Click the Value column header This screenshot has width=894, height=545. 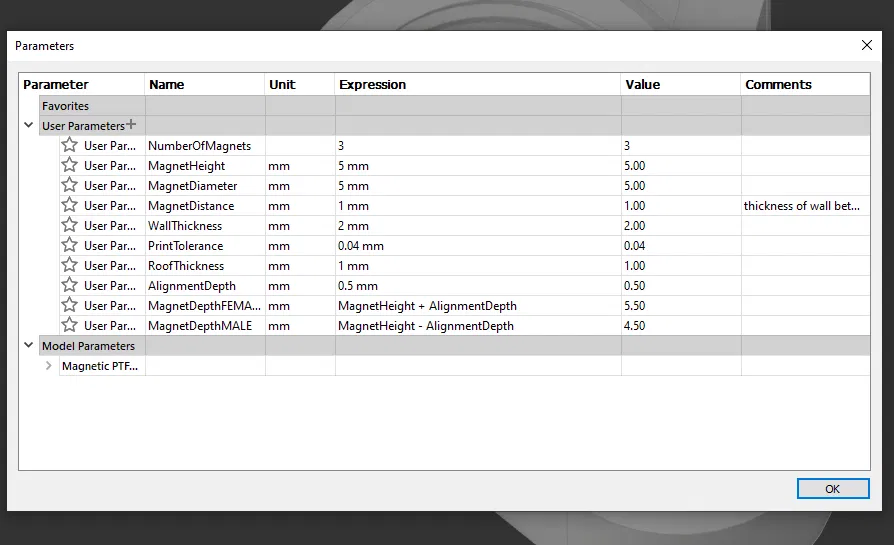681,84
